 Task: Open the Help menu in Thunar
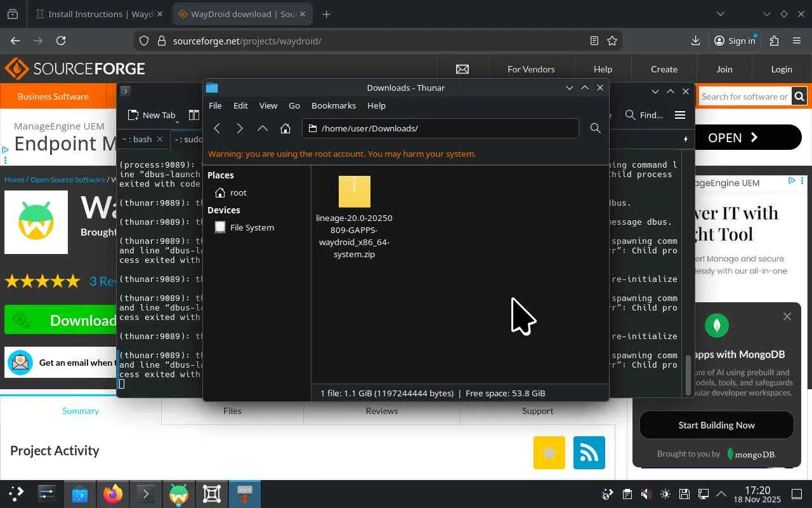coord(376,105)
